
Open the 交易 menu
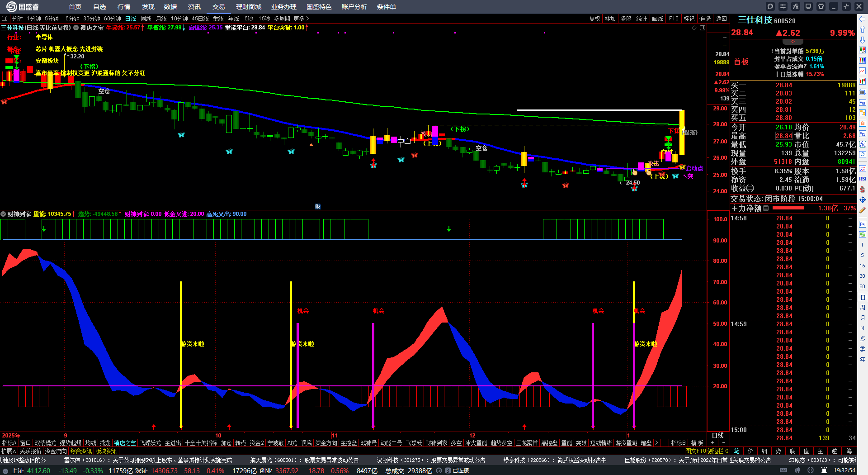pos(219,7)
